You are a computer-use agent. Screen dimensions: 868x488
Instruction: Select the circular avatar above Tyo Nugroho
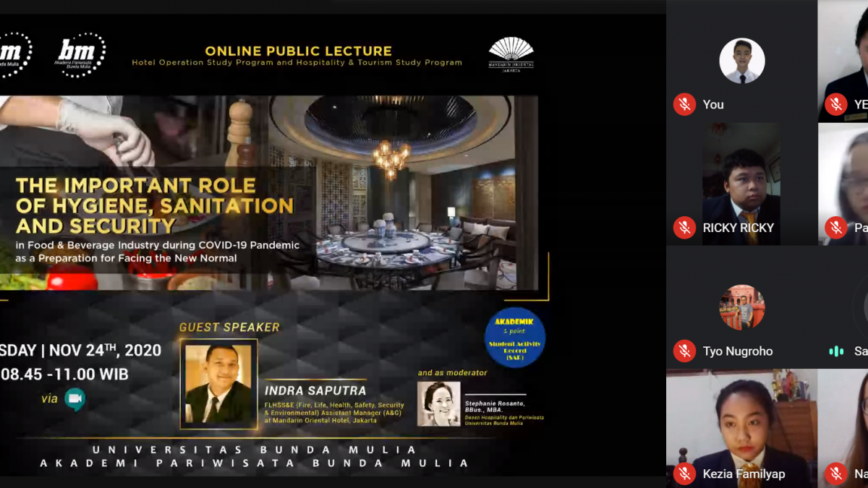742,307
